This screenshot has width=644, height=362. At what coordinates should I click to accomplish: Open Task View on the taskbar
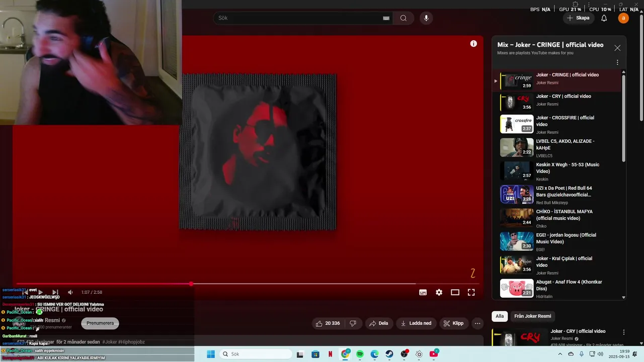(x=300, y=354)
